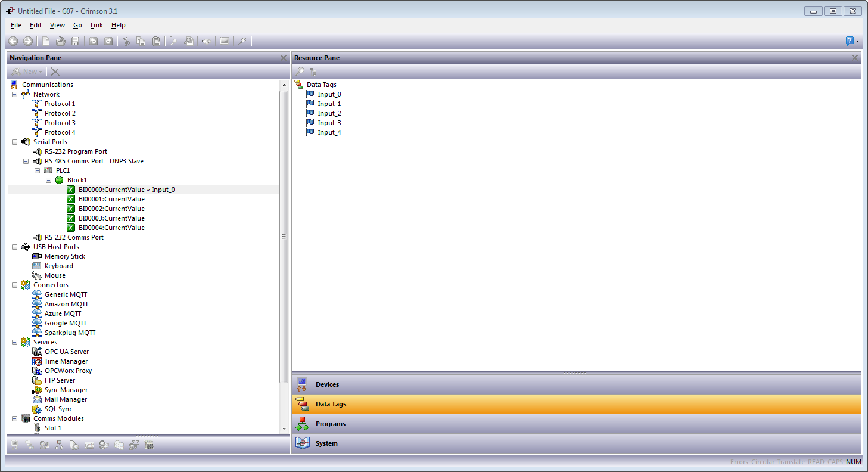The height and width of the screenshot is (472, 868).
Task: Click the Back navigation arrow in toolbar
Action: (x=13, y=41)
